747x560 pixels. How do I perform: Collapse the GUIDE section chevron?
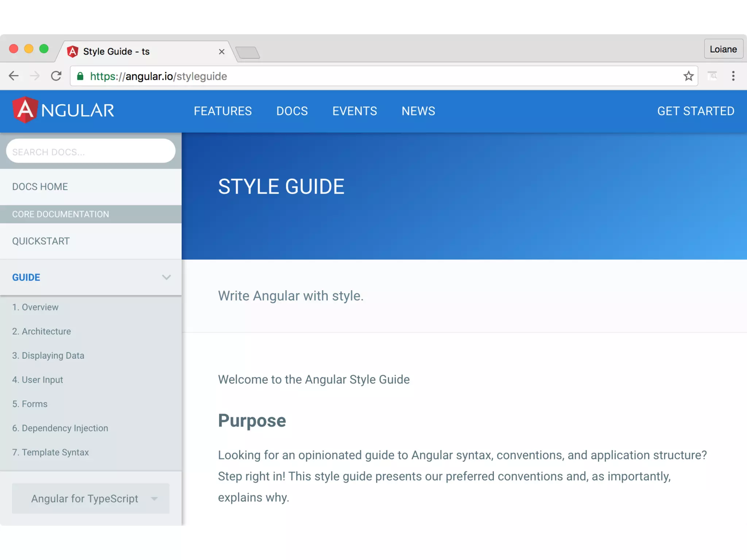point(166,277)
